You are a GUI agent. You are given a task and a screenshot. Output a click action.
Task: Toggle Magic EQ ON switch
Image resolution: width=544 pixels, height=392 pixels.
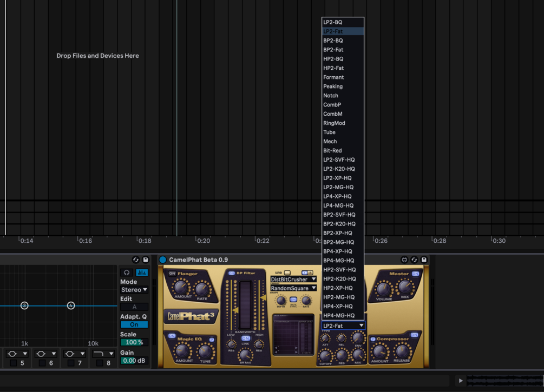[172, 336]
